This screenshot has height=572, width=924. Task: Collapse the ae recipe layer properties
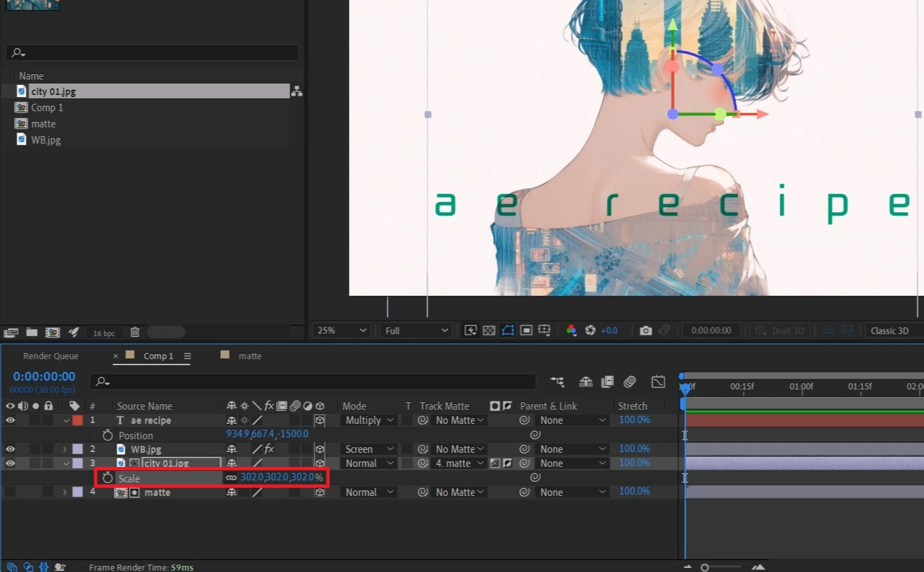pos(65,420)
